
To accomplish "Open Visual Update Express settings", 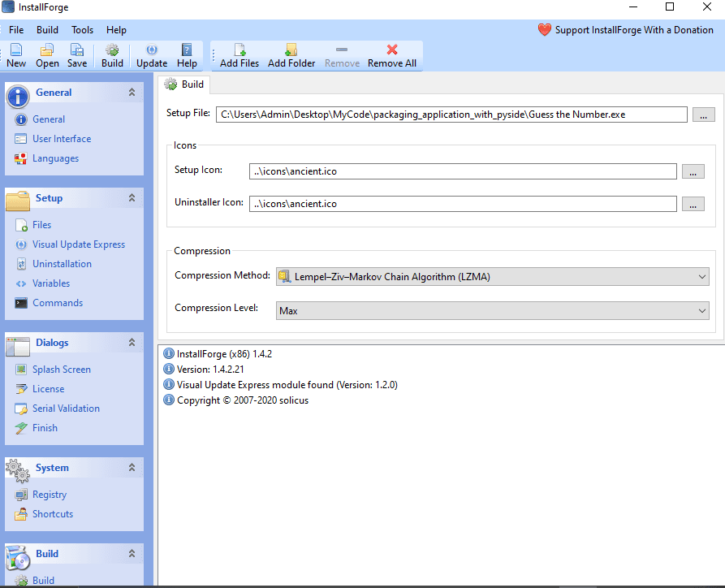I will tap(76, 244).
